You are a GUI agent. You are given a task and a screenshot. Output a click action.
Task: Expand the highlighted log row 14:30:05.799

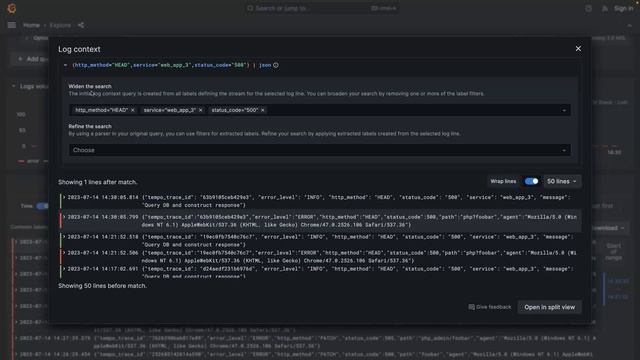point(64,217)
